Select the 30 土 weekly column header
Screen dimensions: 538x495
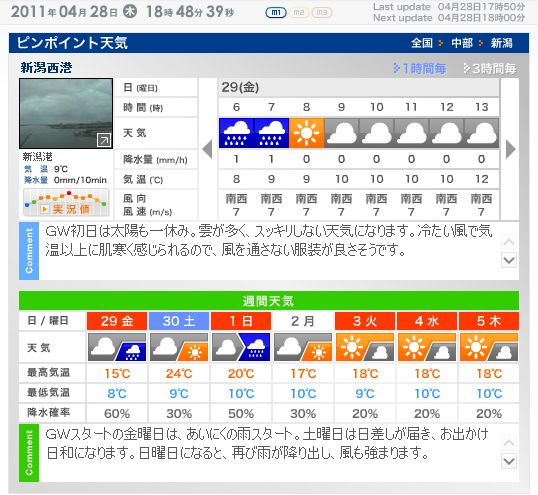point(179,321)
